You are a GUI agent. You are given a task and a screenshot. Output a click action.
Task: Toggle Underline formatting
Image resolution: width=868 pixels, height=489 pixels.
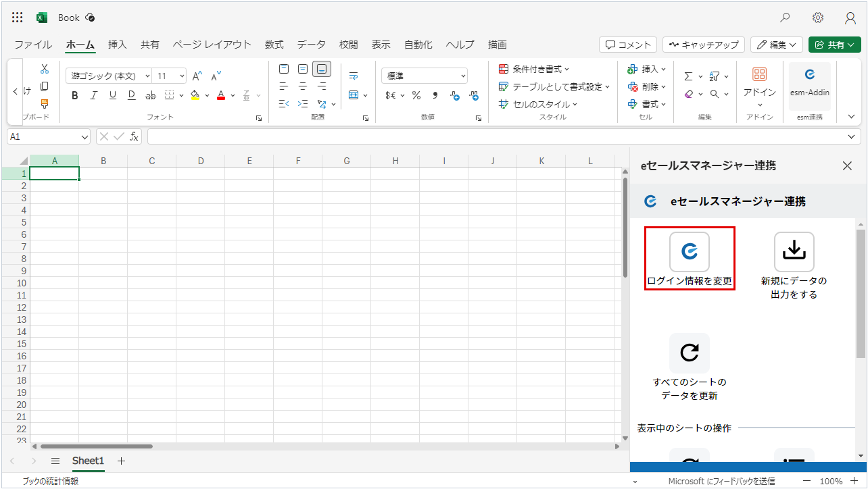click(x=113, y=95)
